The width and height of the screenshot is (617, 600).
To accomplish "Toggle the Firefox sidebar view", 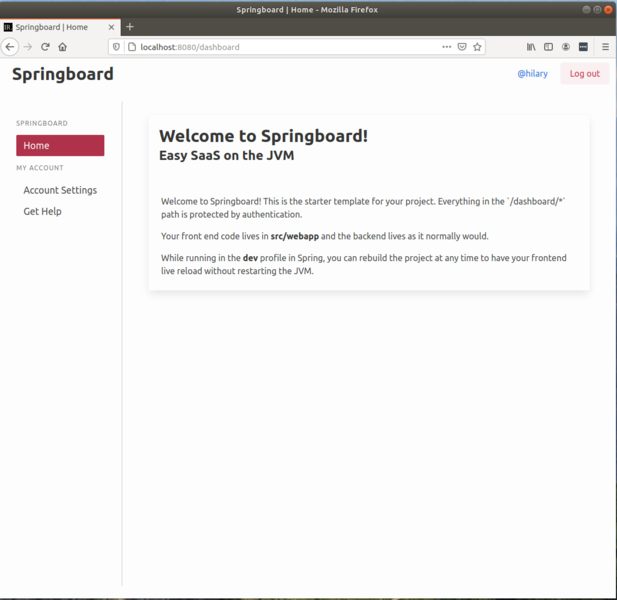I will [549, 47].
